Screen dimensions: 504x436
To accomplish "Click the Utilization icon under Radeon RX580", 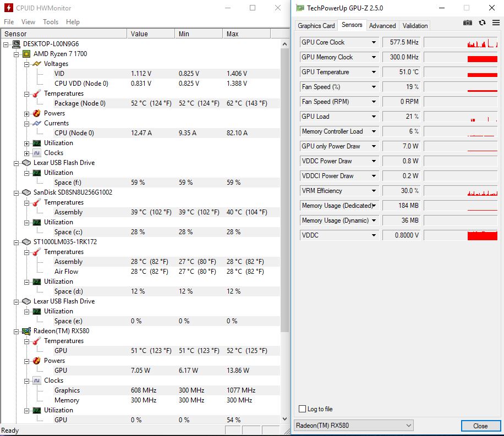I will (x=37, y=410).
